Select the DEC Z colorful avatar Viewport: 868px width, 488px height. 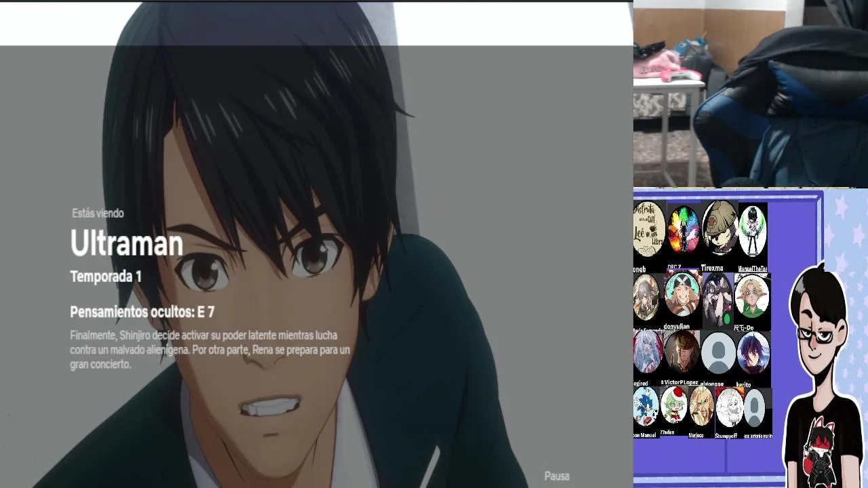click(684, 230)
